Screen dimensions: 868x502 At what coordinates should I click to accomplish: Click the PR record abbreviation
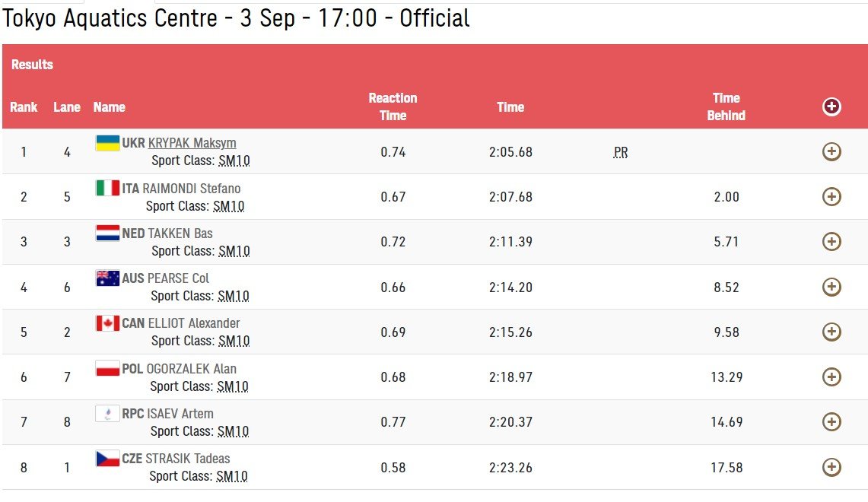tap(621, 152)
